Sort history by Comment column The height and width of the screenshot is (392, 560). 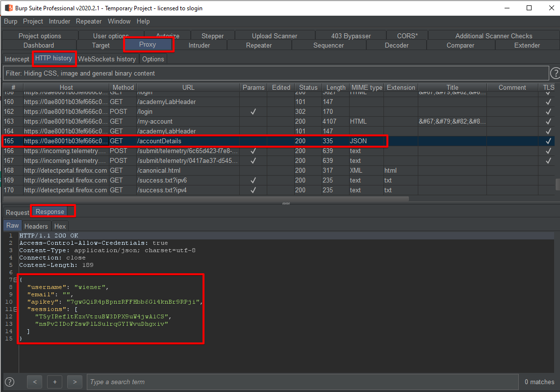coord(512,87)
